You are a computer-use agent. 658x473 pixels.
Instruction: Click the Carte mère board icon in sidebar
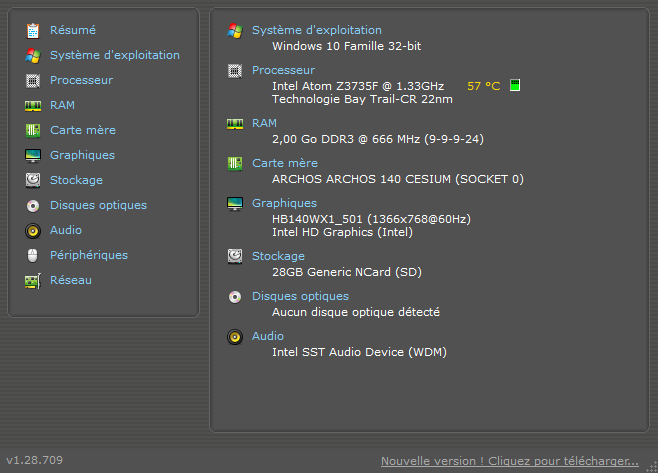[33, 131]
